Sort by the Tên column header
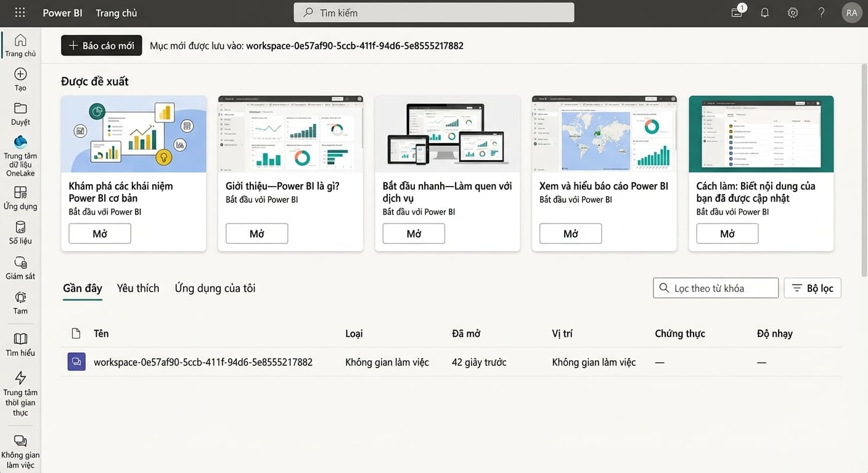The height and width of the screenshot is (473, 868). pyautogui.click(x=101, y=333)
